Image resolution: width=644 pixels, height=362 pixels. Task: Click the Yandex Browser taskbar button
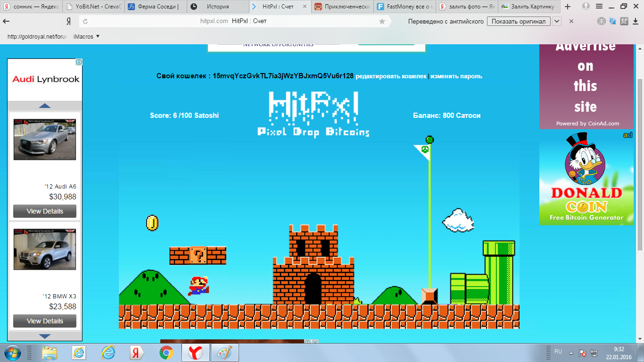pos(195,353)
